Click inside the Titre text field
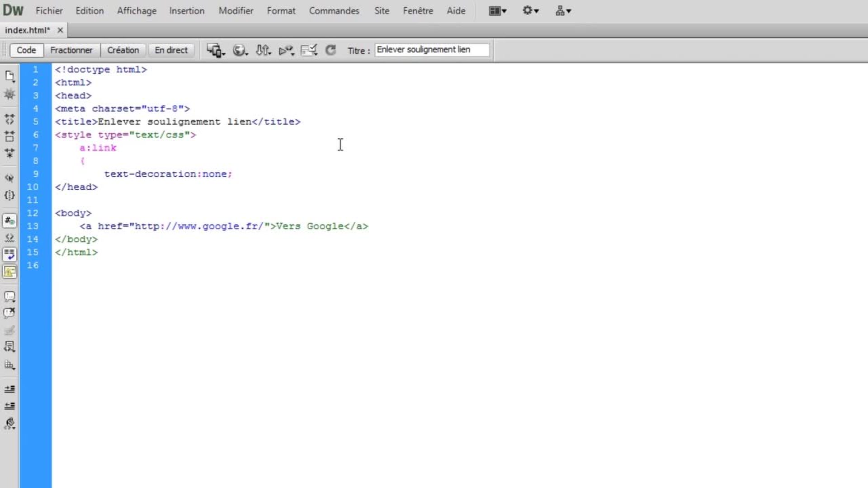Screen dimensions: 868x488 431,50
